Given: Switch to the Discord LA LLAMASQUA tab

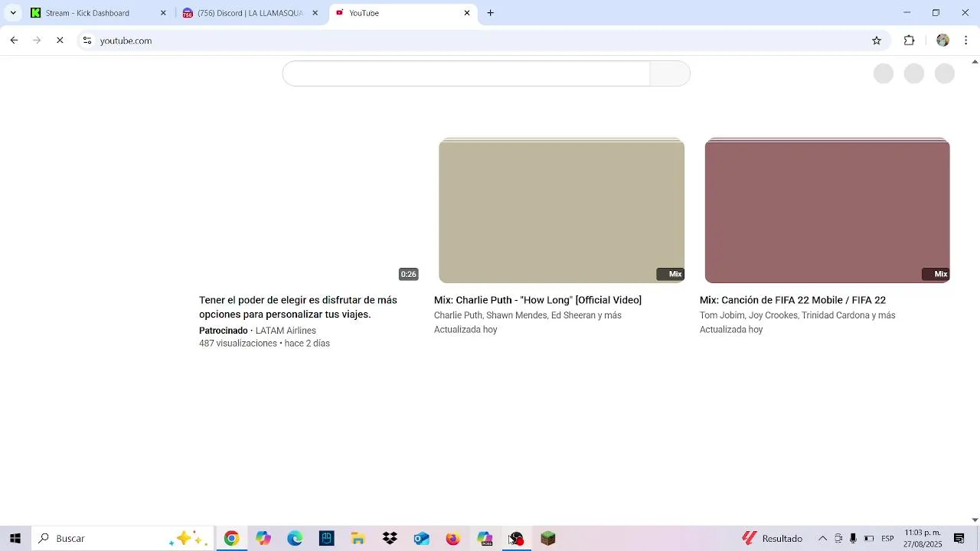Looking at the screenshot, I should click(250, 13).
